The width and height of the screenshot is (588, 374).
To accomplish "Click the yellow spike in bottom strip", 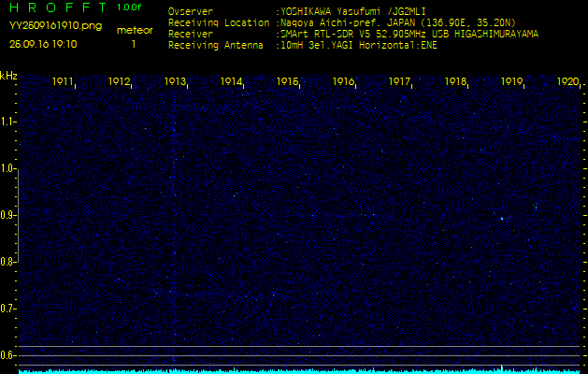I will click(502, 368).
